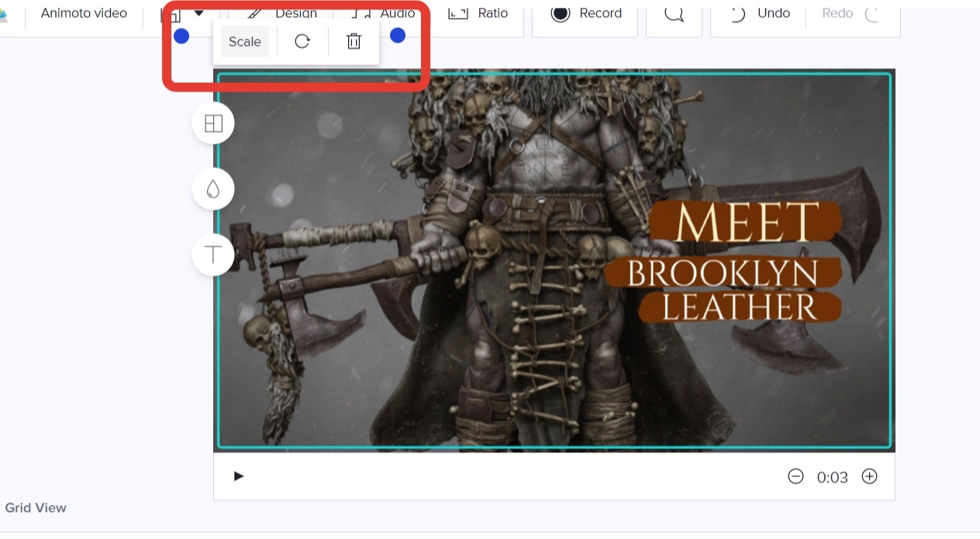The height and width of the screenshot is (539, 980).
Task: Click the 0:03 duration value
Action: pos(833,477)
